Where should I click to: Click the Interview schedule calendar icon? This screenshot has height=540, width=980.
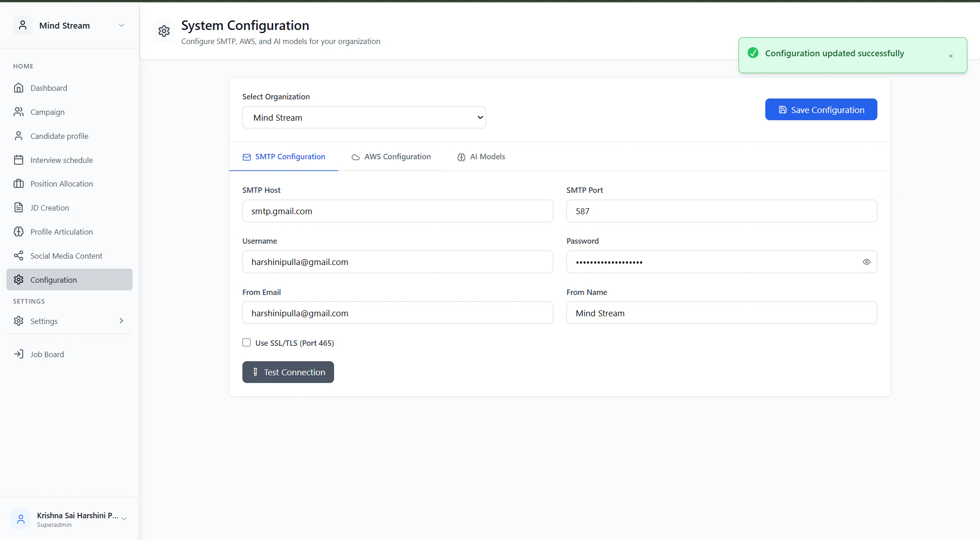19,160
